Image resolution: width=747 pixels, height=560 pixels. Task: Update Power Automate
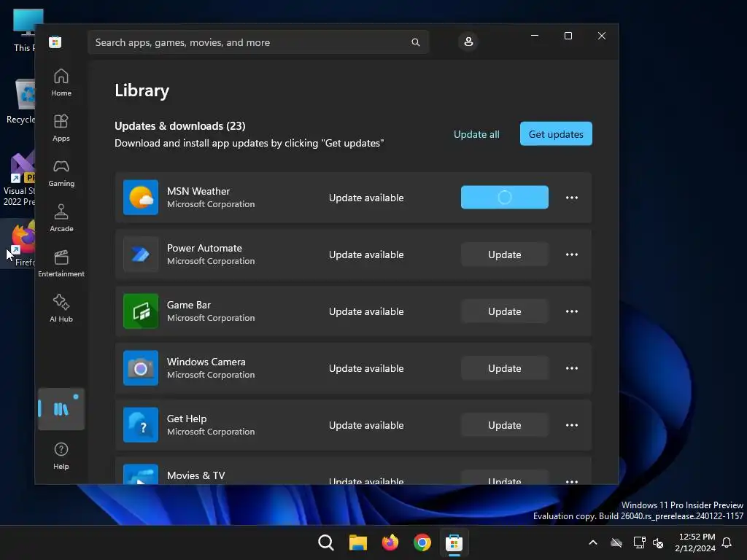pos(505,254)
